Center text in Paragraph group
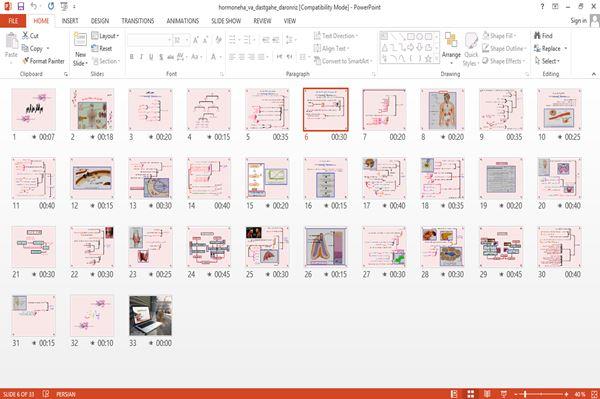The image size is (600, 399). [242, 57]
